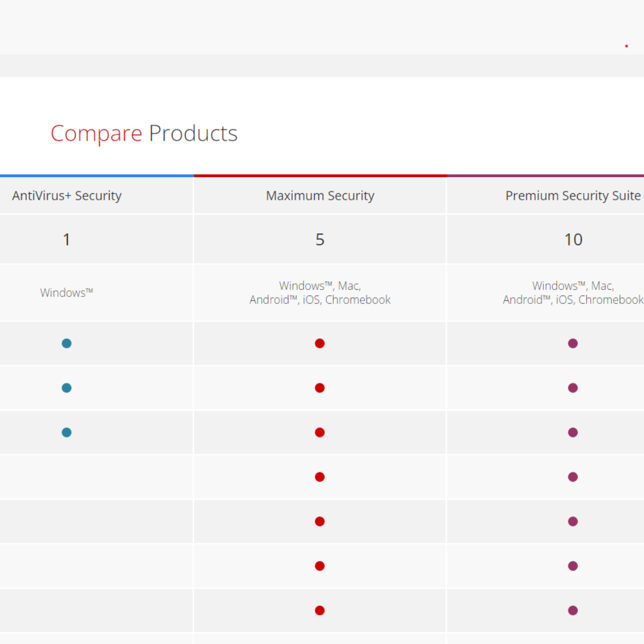644x644 pixels.
Task: Click the device count "1" under AntiVirus+ Security
Action: [67, 240]
